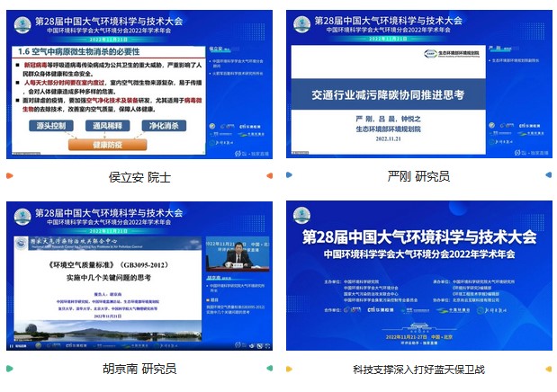The width and height of the screenshot is (557, 392).
Task: Click the '通风稀释' box in 侯立安 slide
Action: pos(107,126)
